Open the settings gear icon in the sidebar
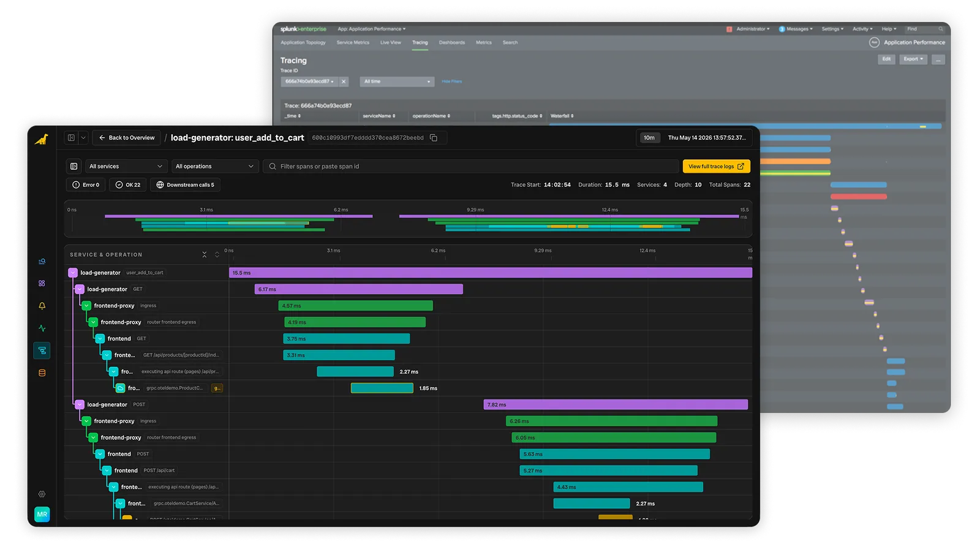 42,494
